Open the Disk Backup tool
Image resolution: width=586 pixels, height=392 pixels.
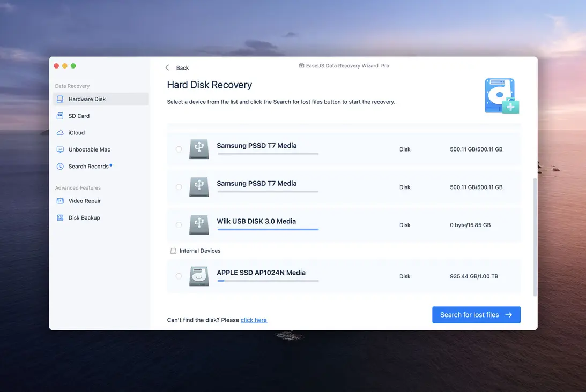pos(83,217)
